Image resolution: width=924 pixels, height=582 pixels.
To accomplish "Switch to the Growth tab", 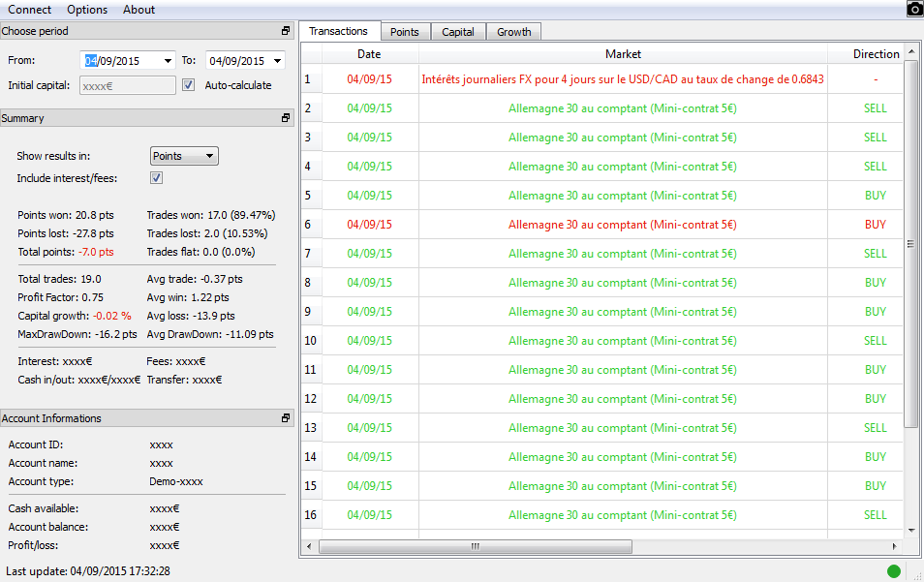I will pos(514,32).
